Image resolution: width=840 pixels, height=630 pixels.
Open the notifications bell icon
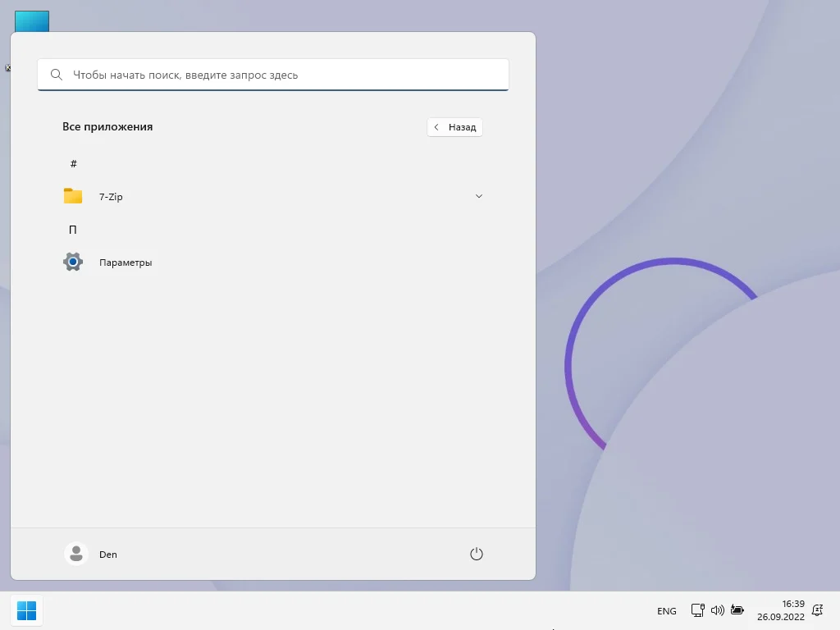point(818,610)
